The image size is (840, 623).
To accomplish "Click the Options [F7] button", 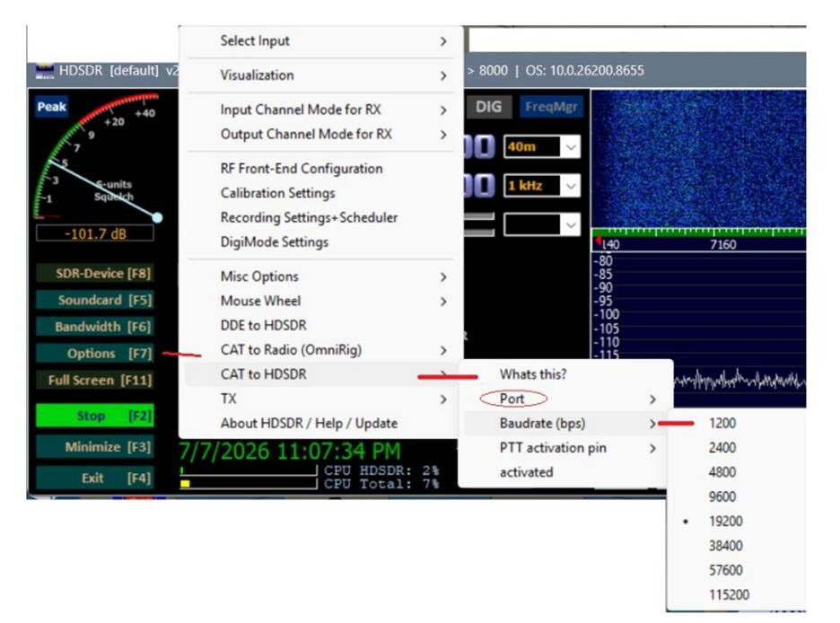I will 95,354.
